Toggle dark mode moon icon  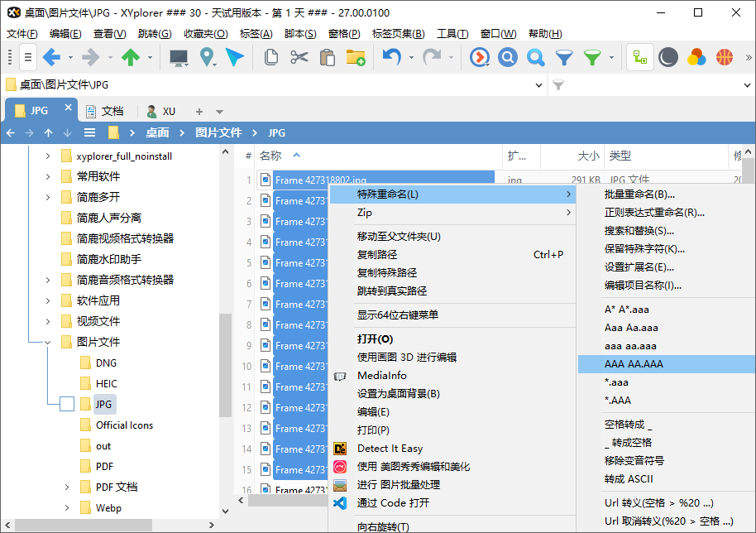point(668,57)
